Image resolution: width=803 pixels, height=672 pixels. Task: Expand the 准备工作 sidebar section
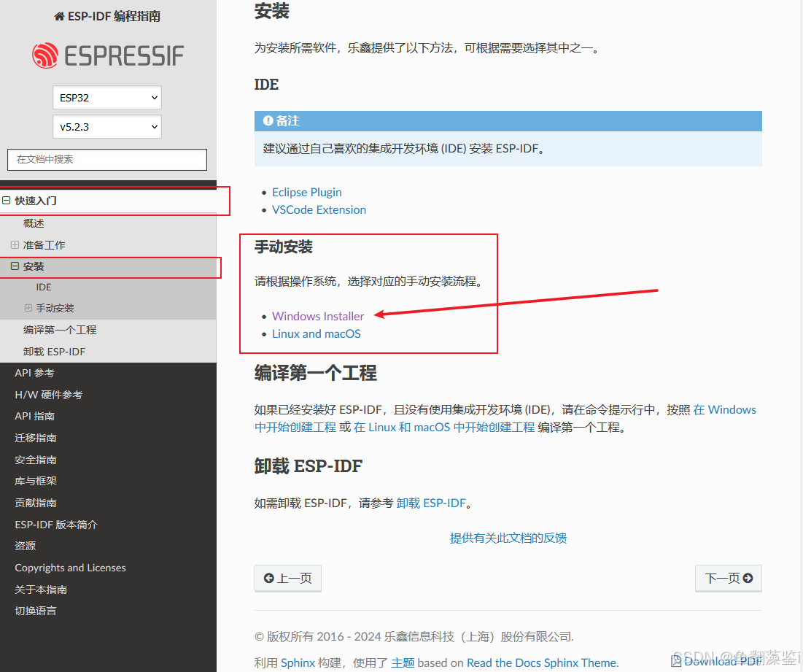pyautogui.click(x=15, y=245)
